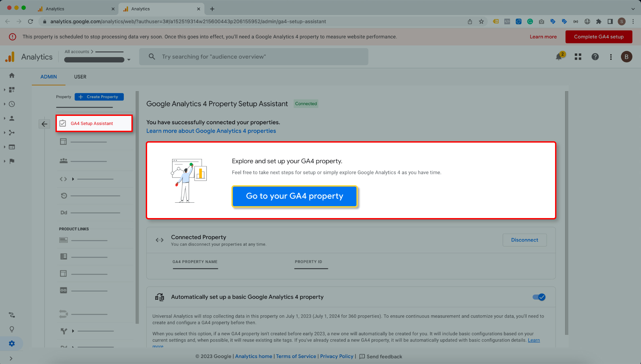Open the account avatar labeled B
The image size is (641, 364).
click(626, 57)
